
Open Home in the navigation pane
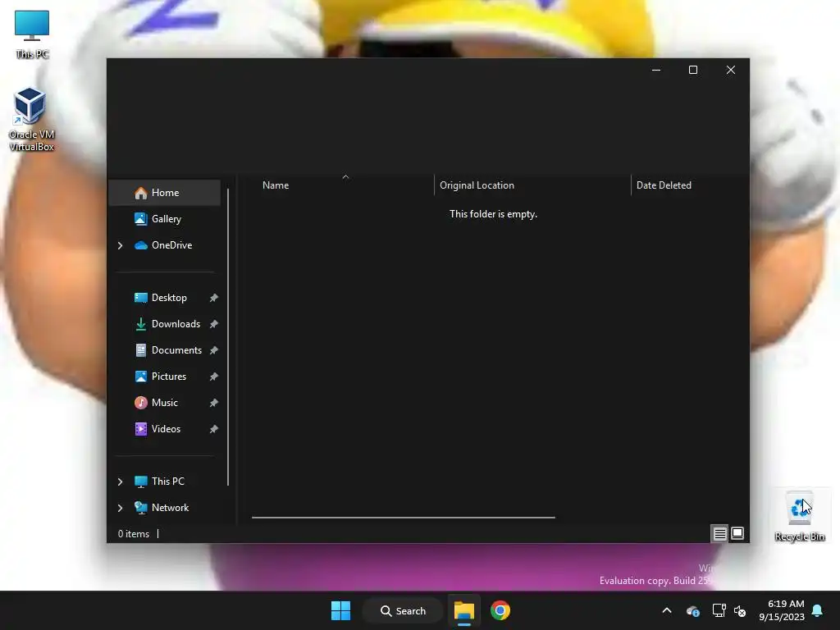tap(164, 193)
